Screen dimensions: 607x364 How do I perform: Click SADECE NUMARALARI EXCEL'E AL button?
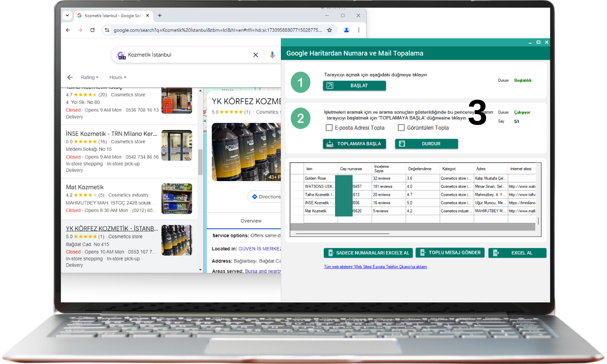coord(368,253)
